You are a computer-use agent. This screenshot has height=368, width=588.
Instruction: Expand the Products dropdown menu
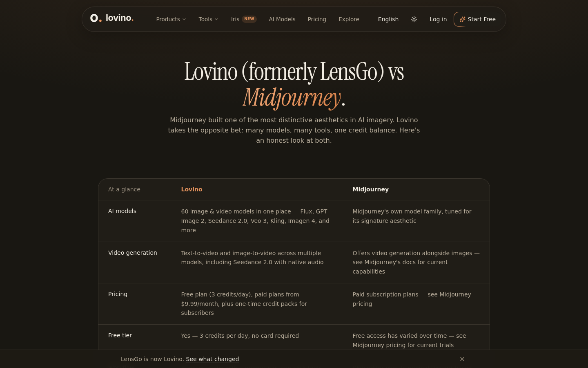[x=171, y=19]
